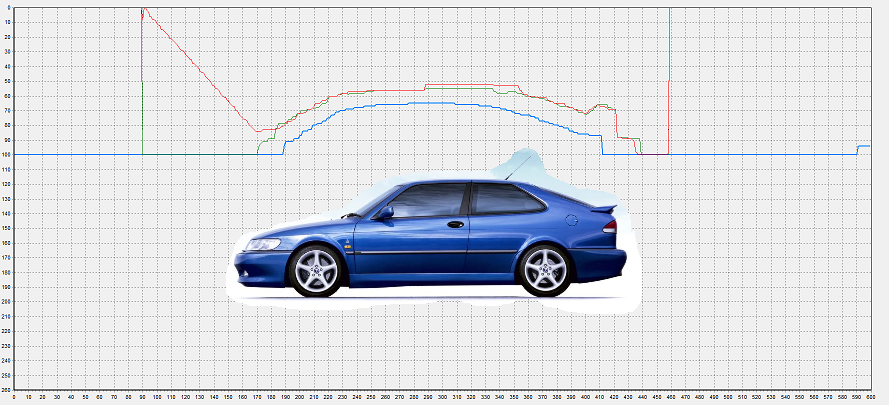
Task: Select the car's front headlight
Action: (262, 243)
